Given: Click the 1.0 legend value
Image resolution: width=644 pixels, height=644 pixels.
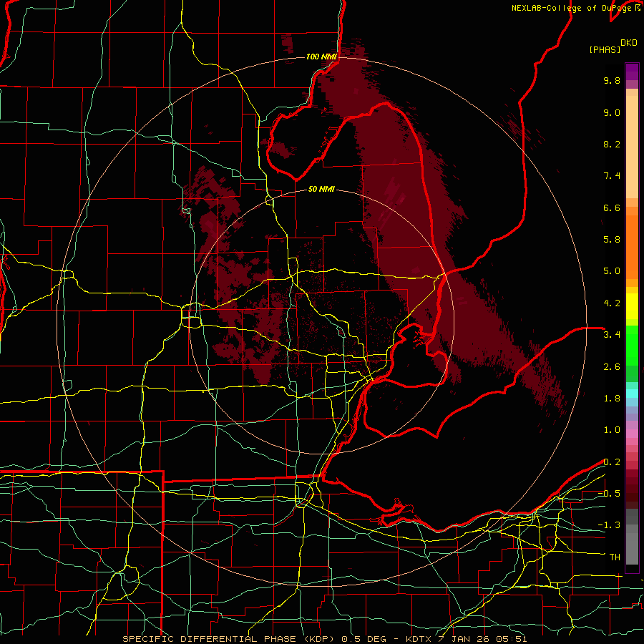Looking at the screenshot, I should coord(612,430).
